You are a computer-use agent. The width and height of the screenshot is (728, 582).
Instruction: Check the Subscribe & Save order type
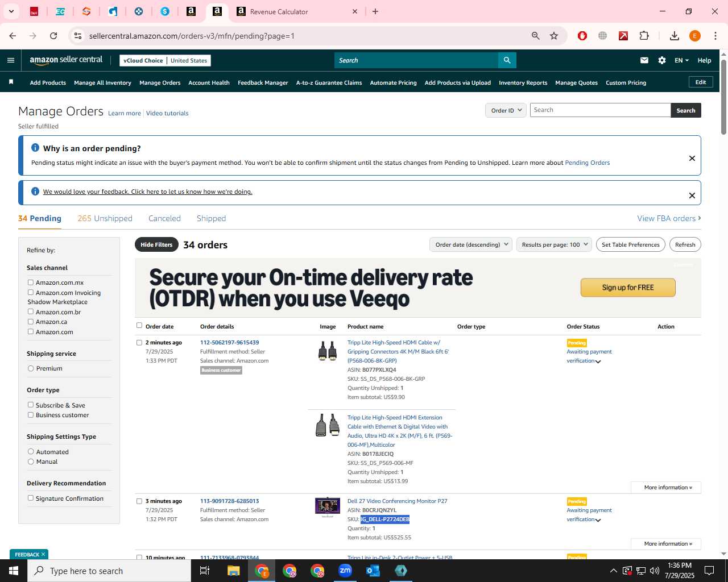pyautogui.click(x=31, y=405)
